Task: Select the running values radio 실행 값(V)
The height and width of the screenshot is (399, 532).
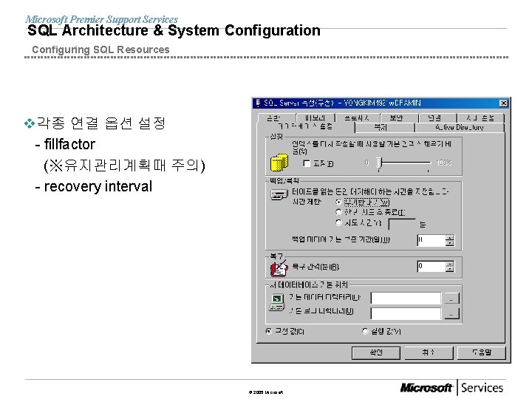Action: pyautogui.click(x=365, y=331)
